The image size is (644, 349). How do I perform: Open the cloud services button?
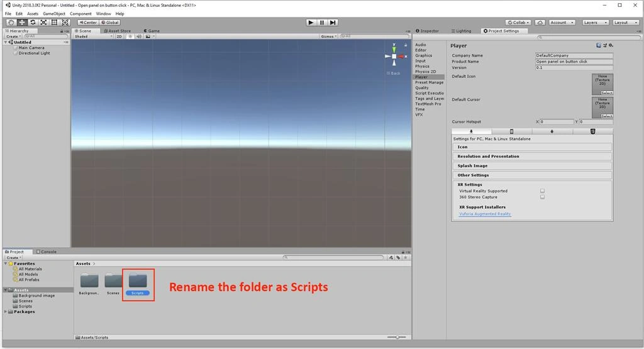coord(540,23)
